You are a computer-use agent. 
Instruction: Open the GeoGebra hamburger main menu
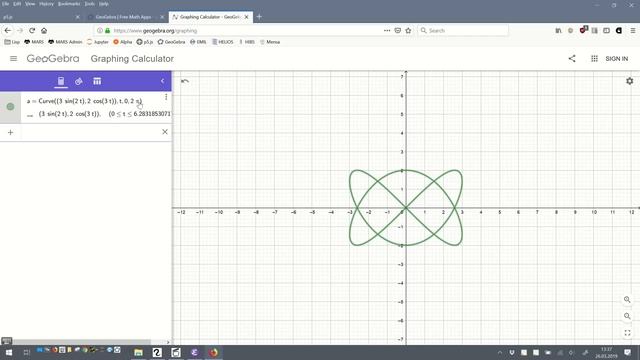pyautogui.click(x=13, y=59)
